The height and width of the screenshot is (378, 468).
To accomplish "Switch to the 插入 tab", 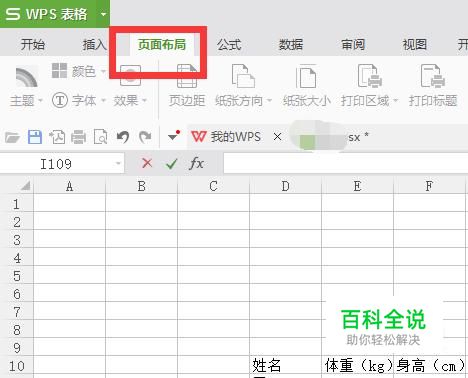I will pyautogui.click(x=94, y=44).
